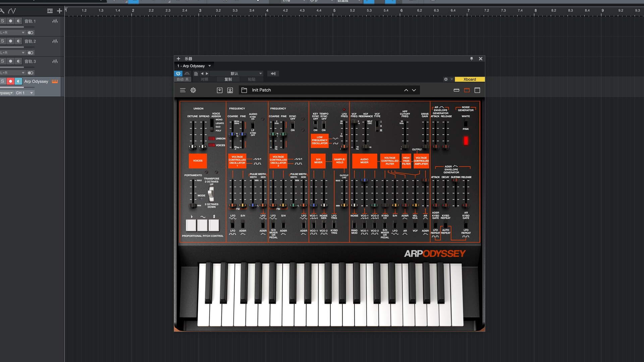Open the Arp Odyssey output instrument dropdown

point(7,93)
